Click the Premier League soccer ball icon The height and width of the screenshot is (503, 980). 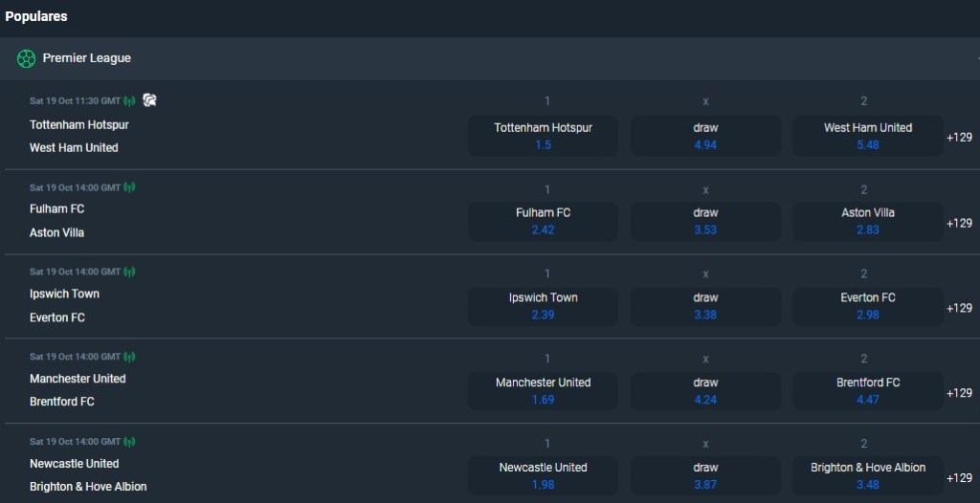click(26, 58)
